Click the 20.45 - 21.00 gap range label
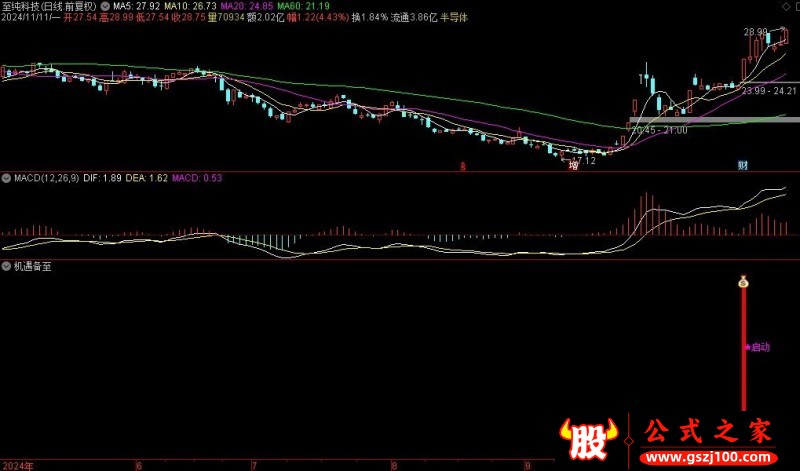This screenshot has width=800, height=471. point(660,131)
